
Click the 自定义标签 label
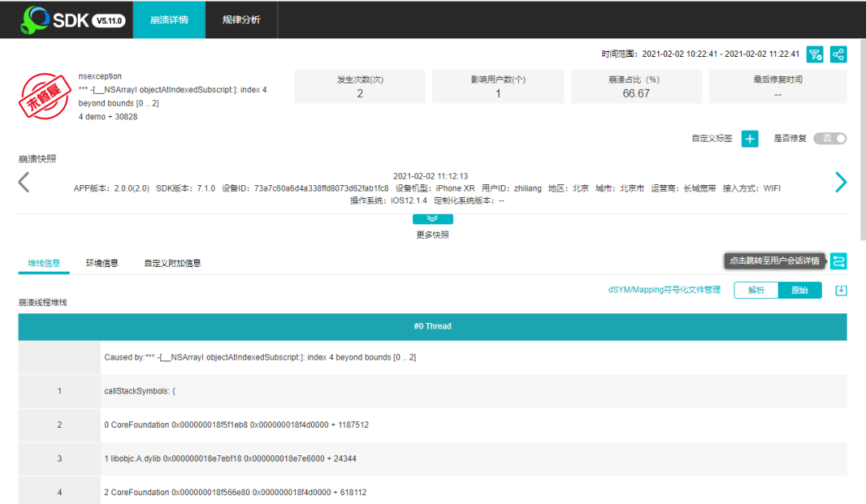pyautogui.click(x=712, y=139)
